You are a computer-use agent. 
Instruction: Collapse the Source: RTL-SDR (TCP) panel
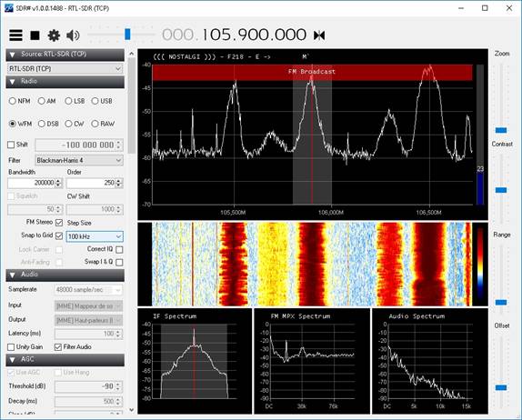[x=65, y=55]
